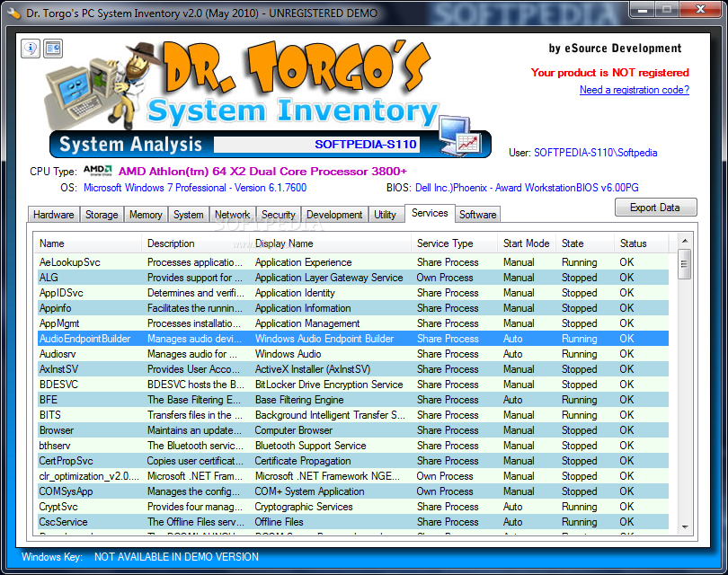The image size is (728, 575).
Task: Sort by Start Mode column header
Action: coord(527,243)
